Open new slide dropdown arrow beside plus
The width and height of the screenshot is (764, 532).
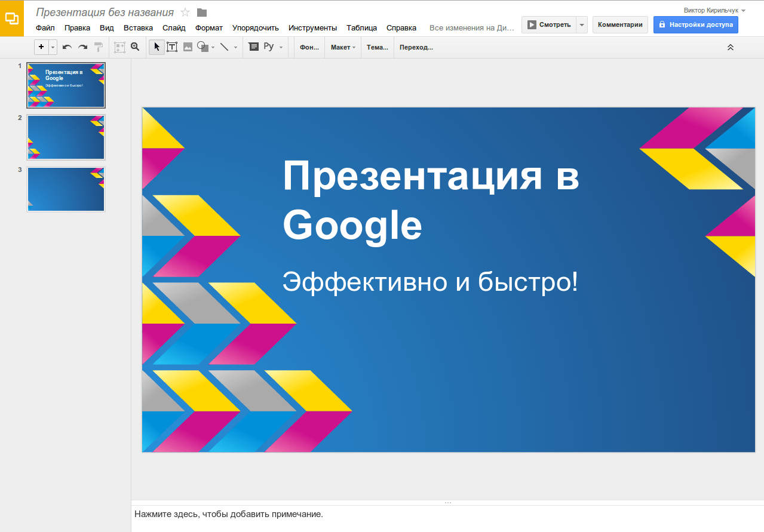[x=53, y=47]
